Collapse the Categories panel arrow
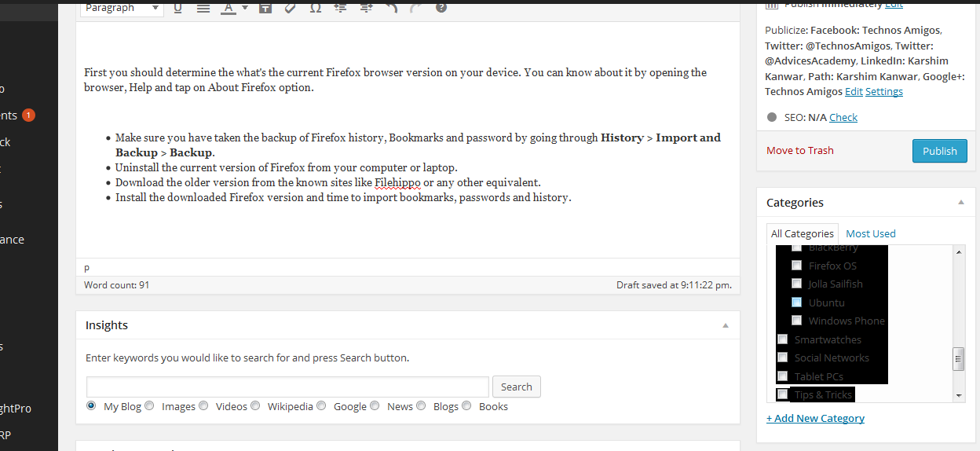 960,203
